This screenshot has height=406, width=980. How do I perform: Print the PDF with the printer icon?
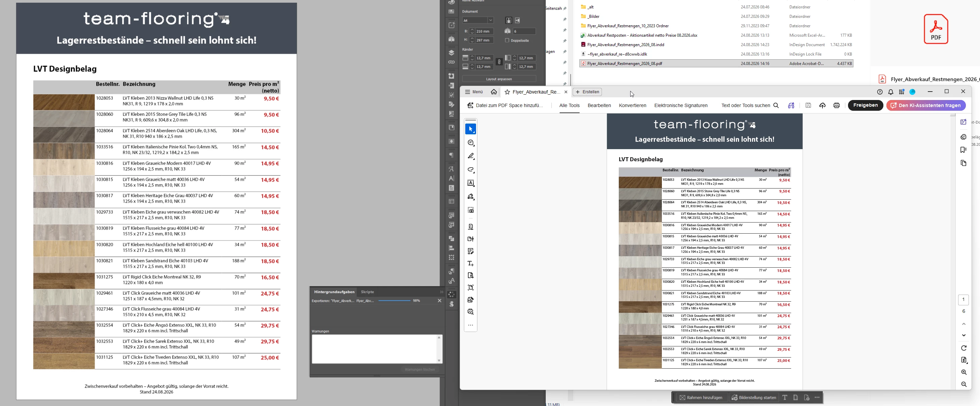coord(836,105)
